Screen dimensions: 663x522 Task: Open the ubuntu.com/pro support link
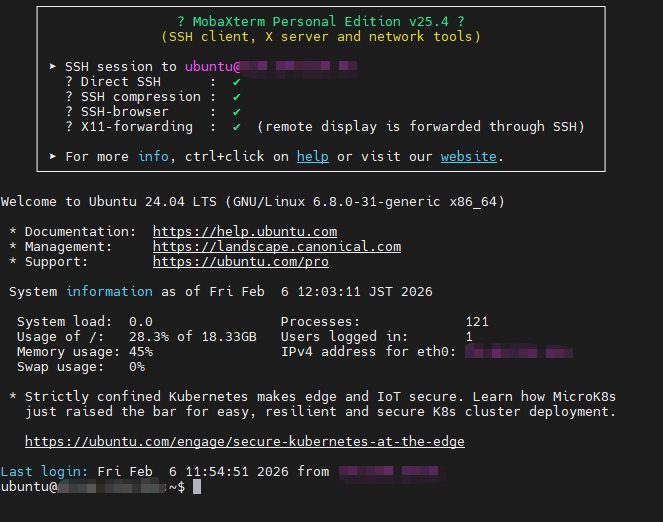pyautogui.click(x=240, y=262)
